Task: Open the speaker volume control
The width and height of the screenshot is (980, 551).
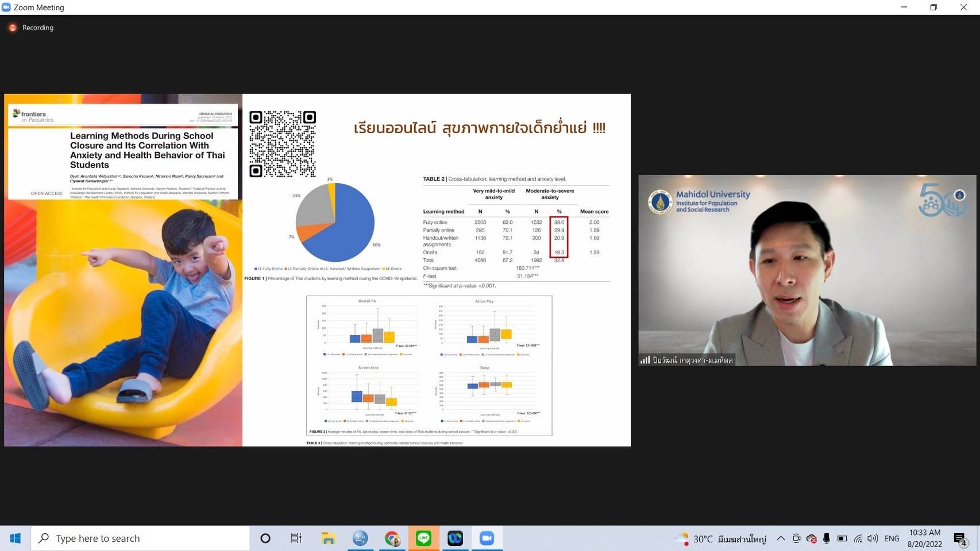Action: pos(873,538)
